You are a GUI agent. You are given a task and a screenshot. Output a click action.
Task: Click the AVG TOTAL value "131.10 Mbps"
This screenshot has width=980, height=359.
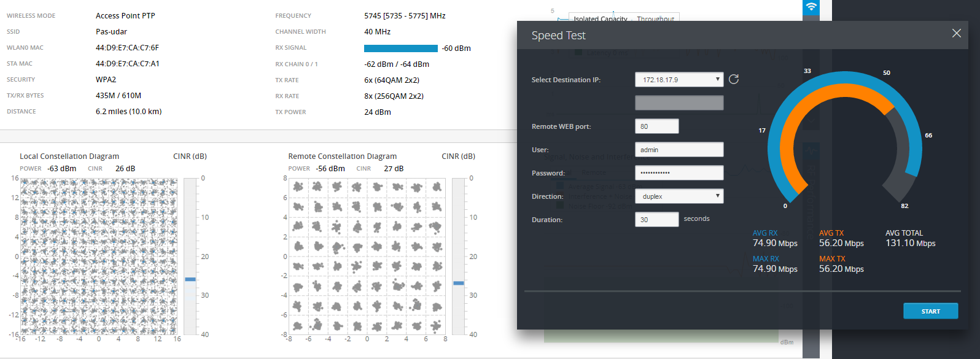(x=911, y=243)
